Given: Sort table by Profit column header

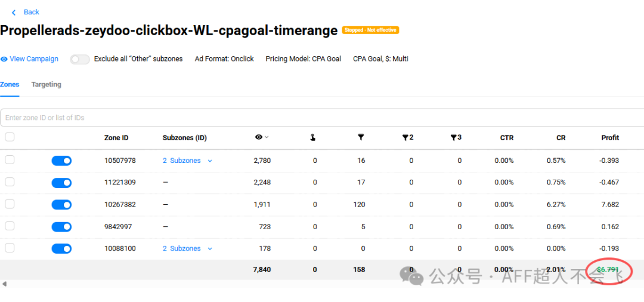Looking at the screenshot, I should tap(610, 138).
